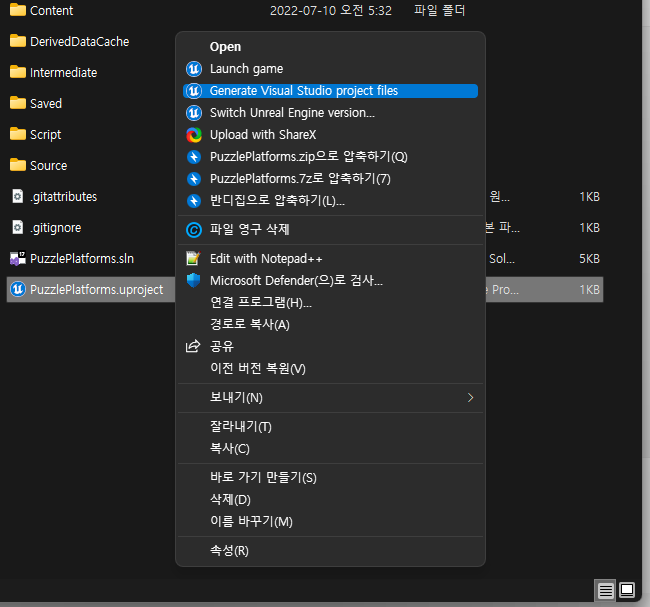This screenshot has height=607, width=650.
Task: Select the Saved folder name
Action: coord(46,104)
